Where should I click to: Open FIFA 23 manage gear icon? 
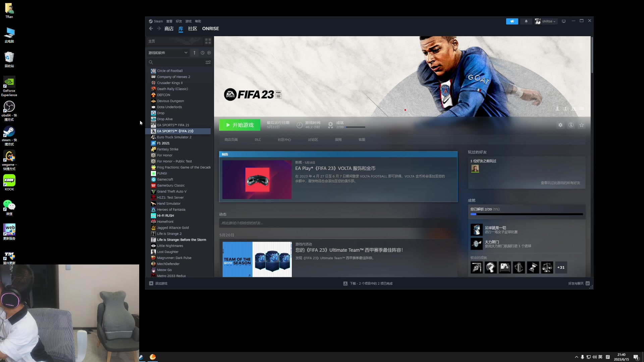coord(560,125)
